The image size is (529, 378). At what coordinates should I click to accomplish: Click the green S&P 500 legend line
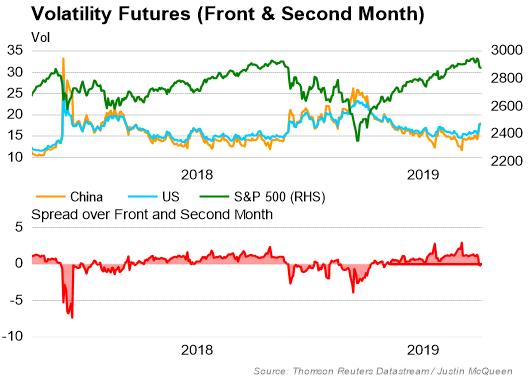tap(214, 196)
